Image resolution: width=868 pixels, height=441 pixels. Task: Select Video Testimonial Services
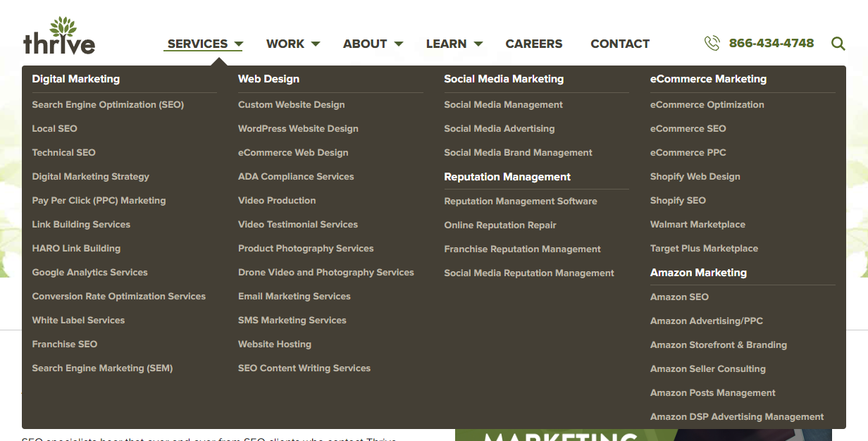click(x=298, y=225)
